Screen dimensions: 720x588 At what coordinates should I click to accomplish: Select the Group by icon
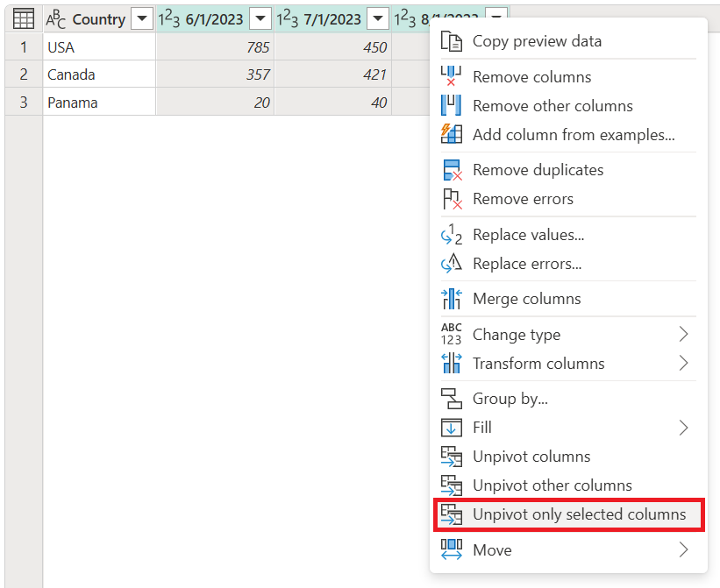click(x=451, y=398)
